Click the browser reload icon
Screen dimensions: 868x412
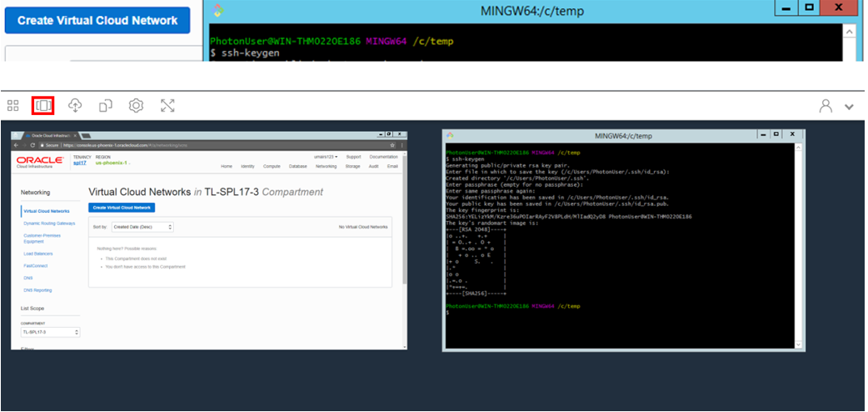click(x=32, y=145)
